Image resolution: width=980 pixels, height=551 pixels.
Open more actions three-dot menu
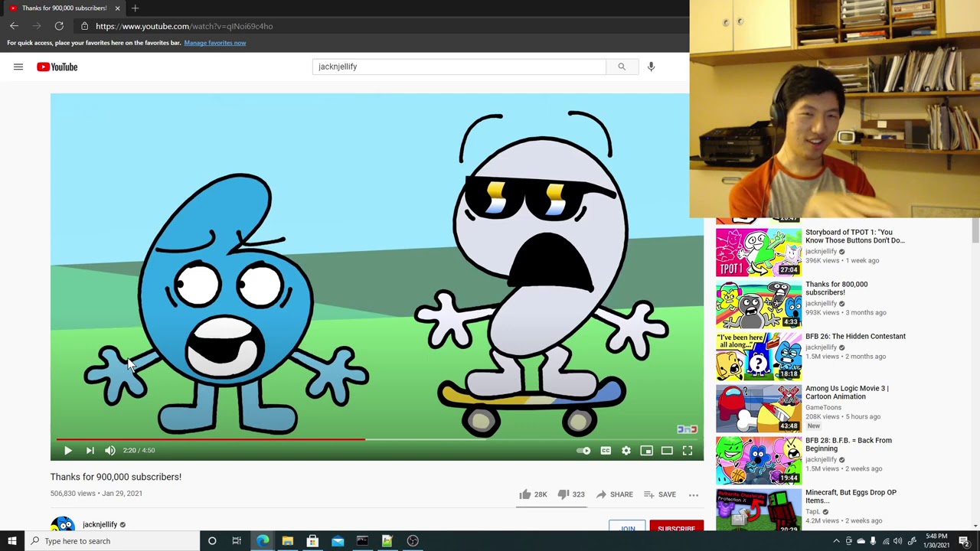pyautogui.click(x=694, y=495)
